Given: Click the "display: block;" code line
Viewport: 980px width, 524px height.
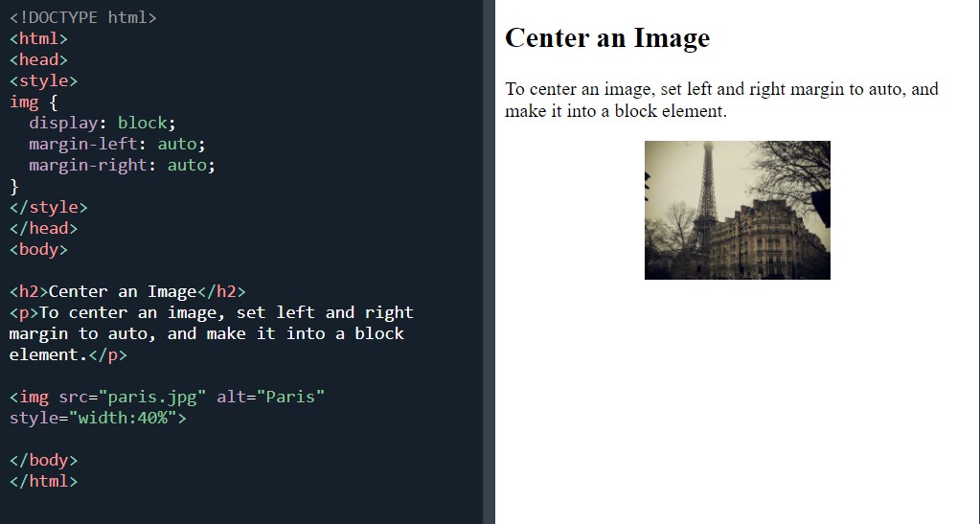Looking at the screenshot, I should [103, 124].
